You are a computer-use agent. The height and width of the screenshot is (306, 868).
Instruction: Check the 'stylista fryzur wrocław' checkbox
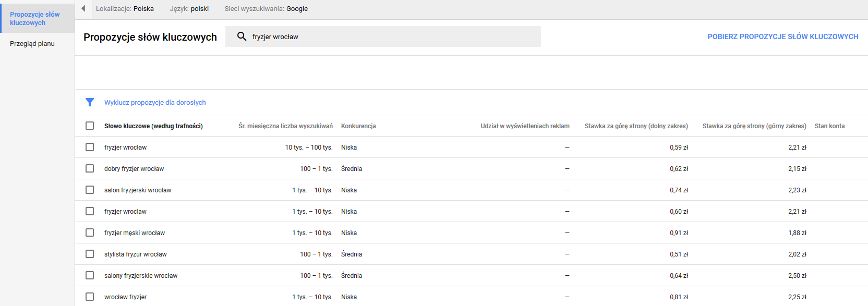point(90,254)
